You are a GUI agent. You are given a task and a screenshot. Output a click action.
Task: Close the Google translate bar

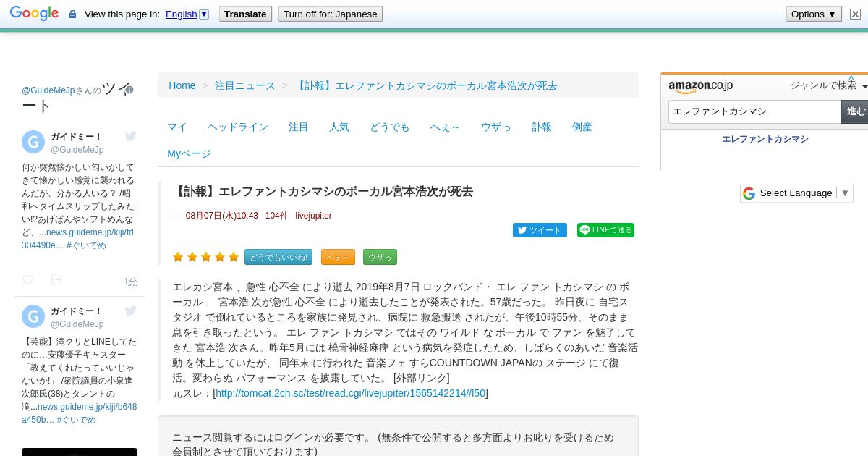coord(855,14)
